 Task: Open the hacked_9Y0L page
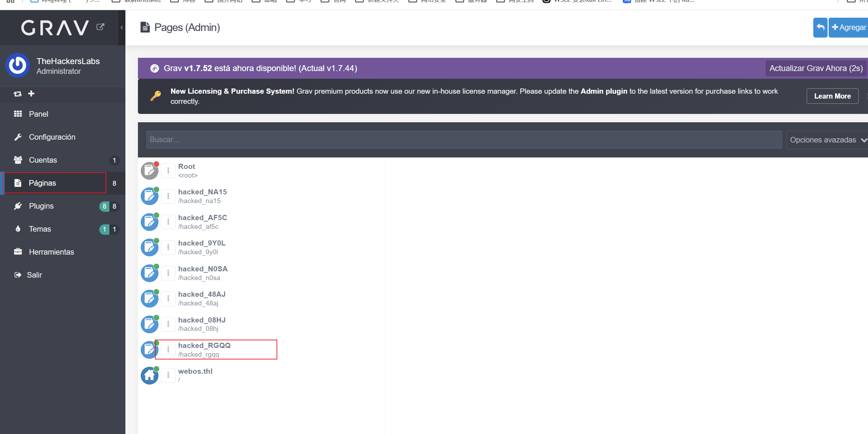coord(202,243)
